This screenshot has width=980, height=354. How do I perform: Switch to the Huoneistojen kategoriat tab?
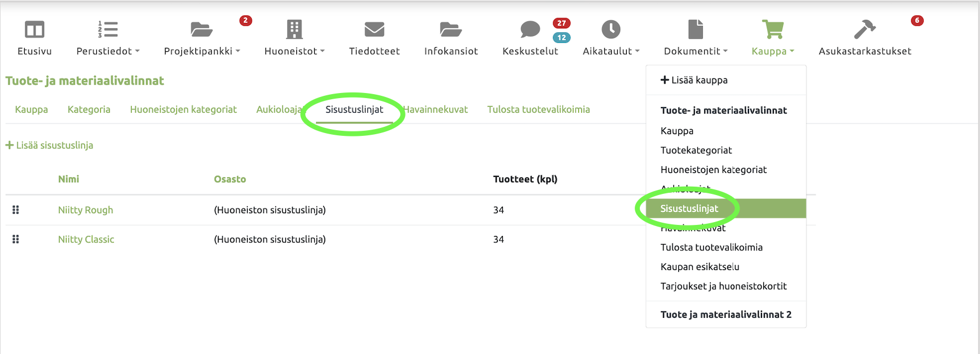[183, 109]
